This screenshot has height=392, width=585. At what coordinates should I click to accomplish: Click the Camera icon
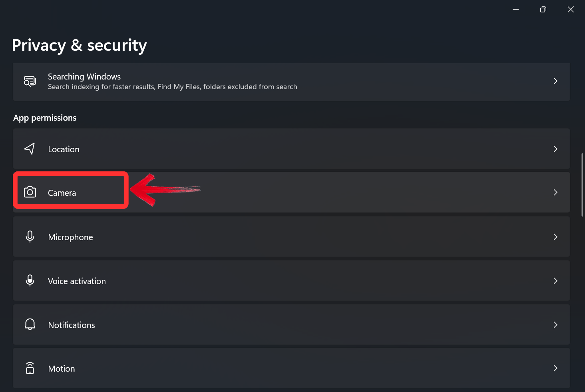[x=30, y=192]
